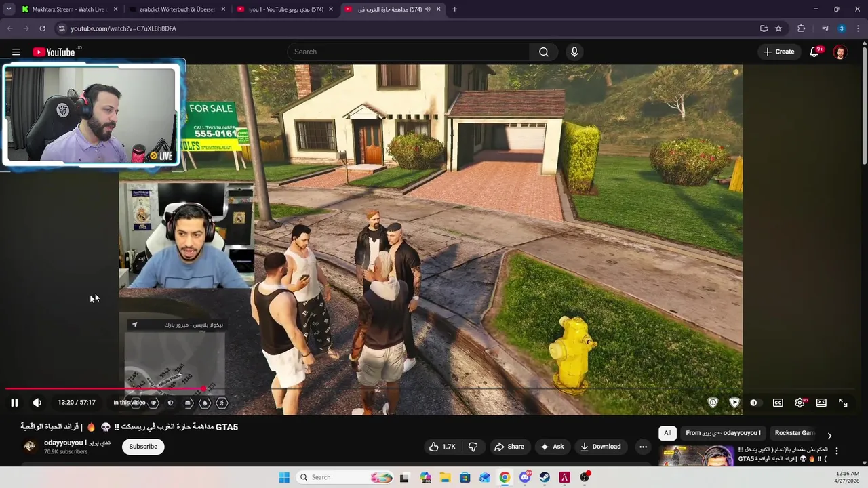Screen dimensions: 868x488
Task: Open Chrome three-dot menu
Action: pyautogui.click(x=858, y=28)
